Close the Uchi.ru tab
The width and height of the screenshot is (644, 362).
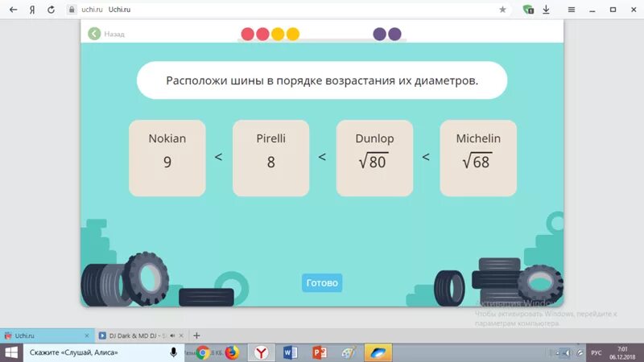coord(87,335)
